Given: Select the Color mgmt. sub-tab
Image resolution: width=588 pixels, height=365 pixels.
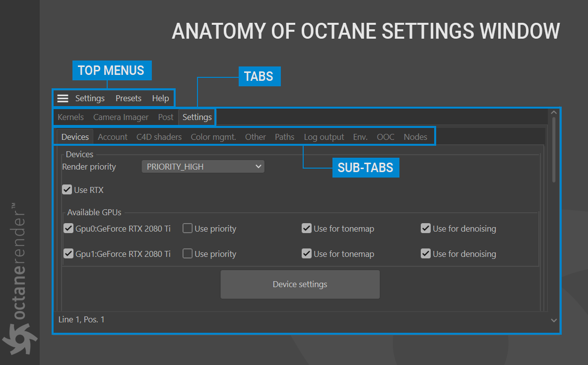Looking at the screenshot, I should tap(213, 137).
